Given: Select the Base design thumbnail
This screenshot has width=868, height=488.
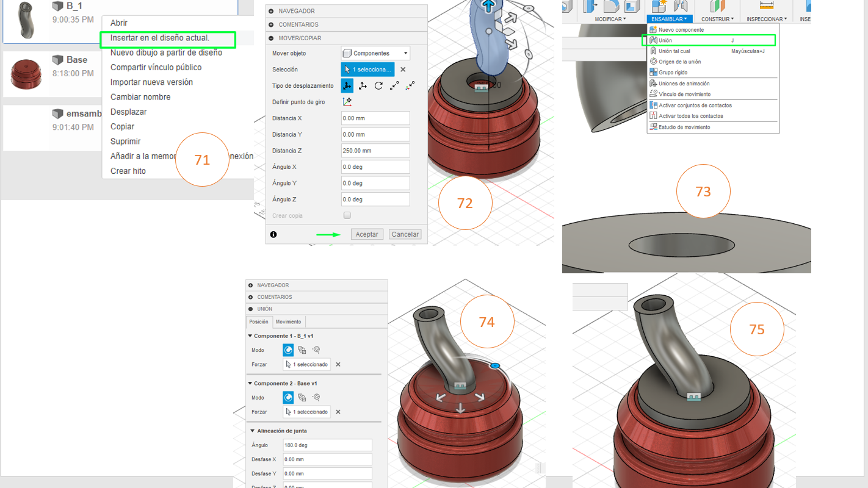Looking at the screenshot, I should point(26,74).
